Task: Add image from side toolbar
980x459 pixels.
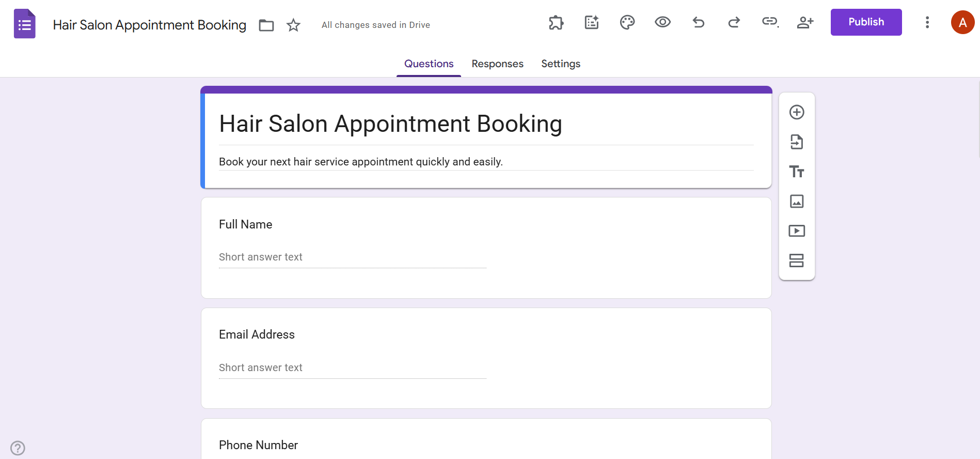Action: click(x=797, y=201)
